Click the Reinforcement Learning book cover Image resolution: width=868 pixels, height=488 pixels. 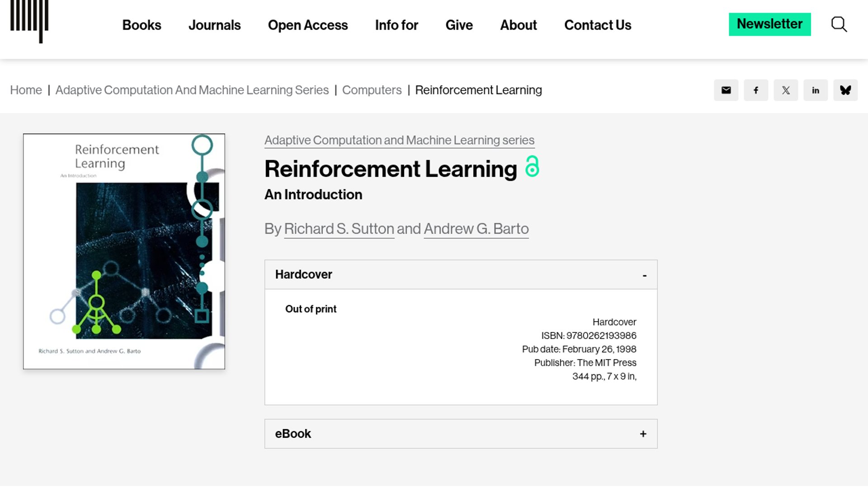[x=124, y=251]
